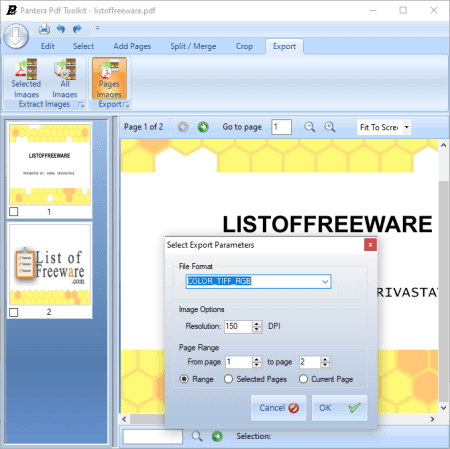The height and width of the screenshot is (449, 450).
Task: Increase the Resolution DPI with up arrow
Action: pyautogui.click(x=257, y=323)
